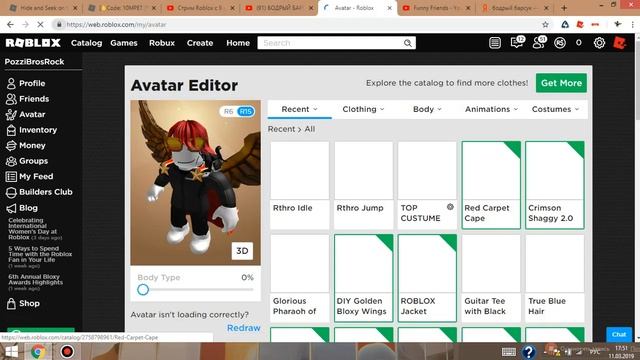Screen dimensions: 640x360
Task: Click the Redraw link
Action: point(244,328)
